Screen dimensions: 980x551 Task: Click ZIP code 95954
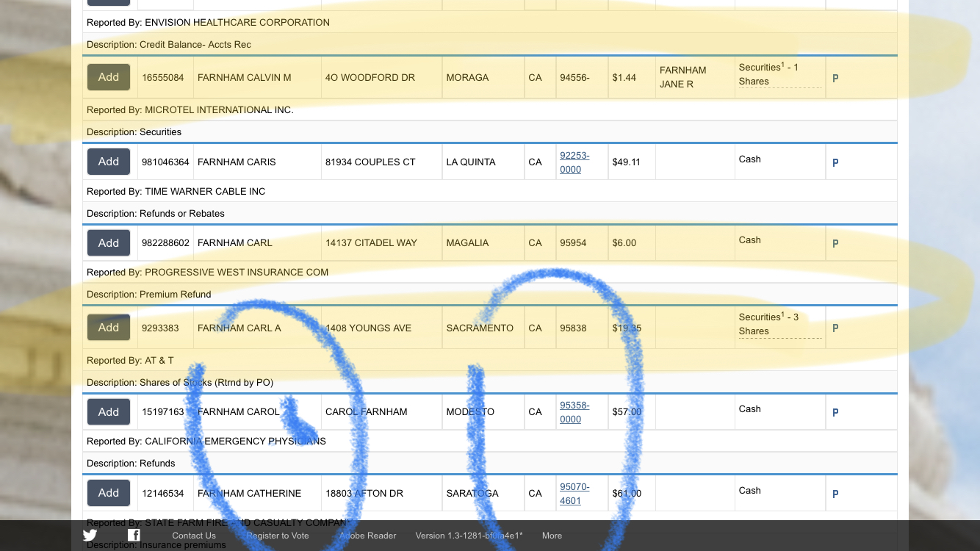coord(573,242)
